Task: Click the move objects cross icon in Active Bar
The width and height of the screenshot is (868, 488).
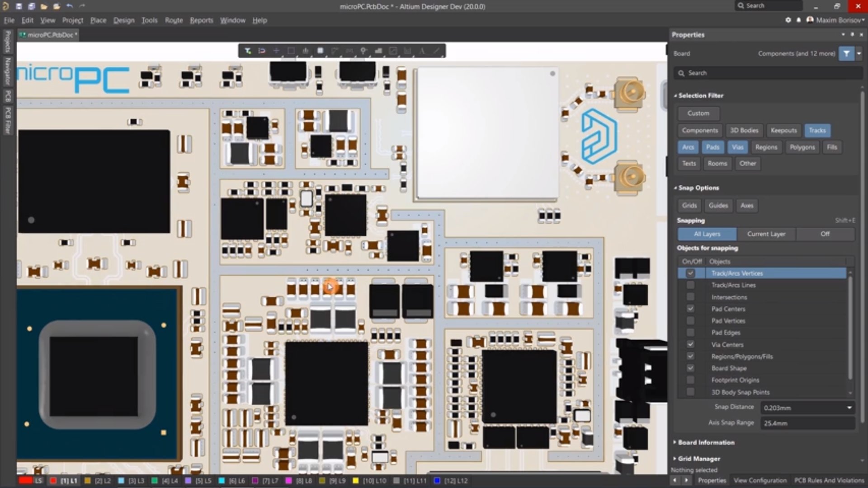Action: (276, 51)
